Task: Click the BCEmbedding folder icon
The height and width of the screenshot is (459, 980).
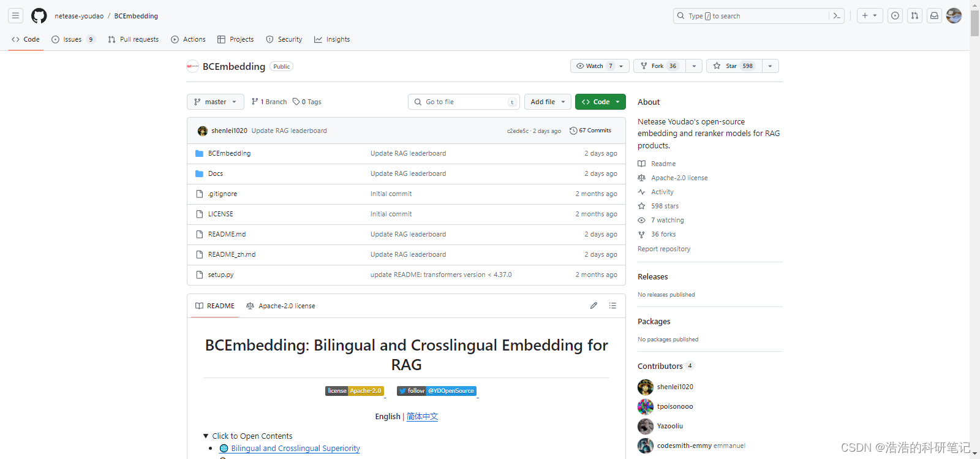Action: tap(199, 153)
